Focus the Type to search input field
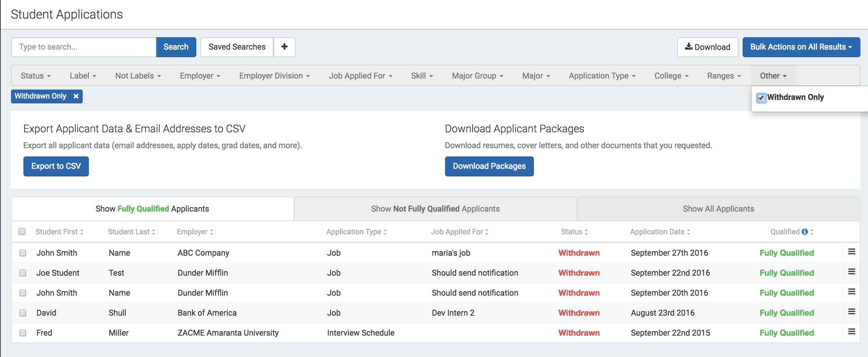Image resolution: width=868 pixels, height=357 pixels. pos(84,47)
